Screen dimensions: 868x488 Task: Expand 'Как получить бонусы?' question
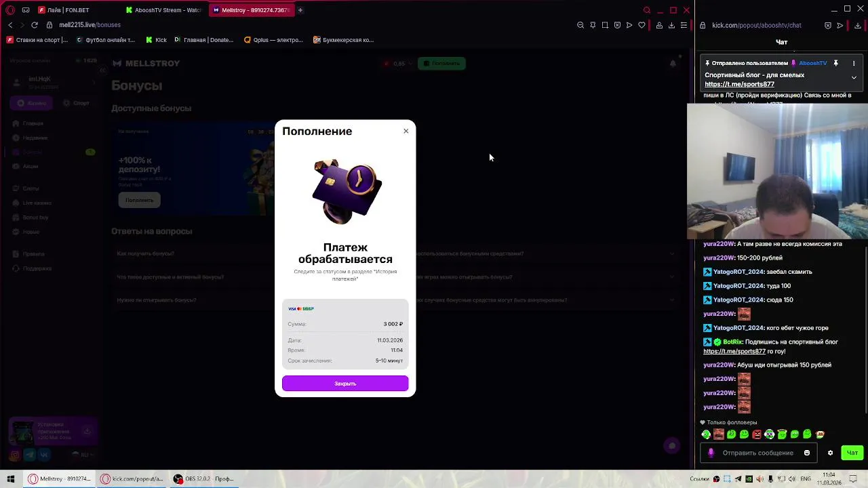145,253
